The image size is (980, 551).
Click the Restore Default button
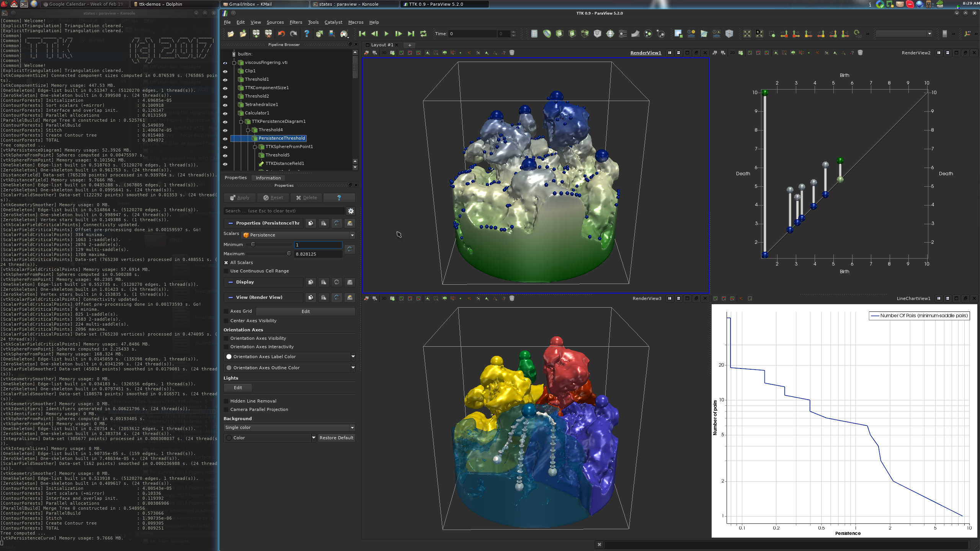tap(336, 438)
